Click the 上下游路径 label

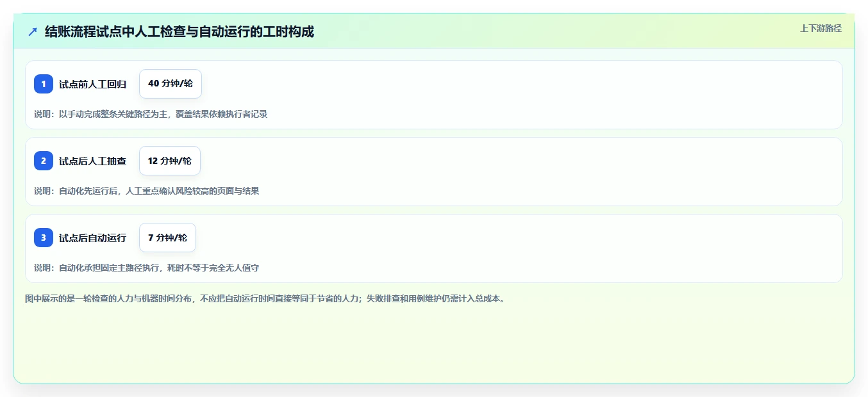[x=821, y=28]
